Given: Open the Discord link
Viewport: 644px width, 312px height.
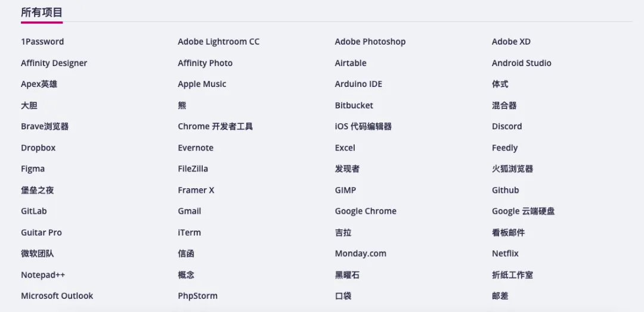Looking at the screenshot, I should [x=507, y=127].
